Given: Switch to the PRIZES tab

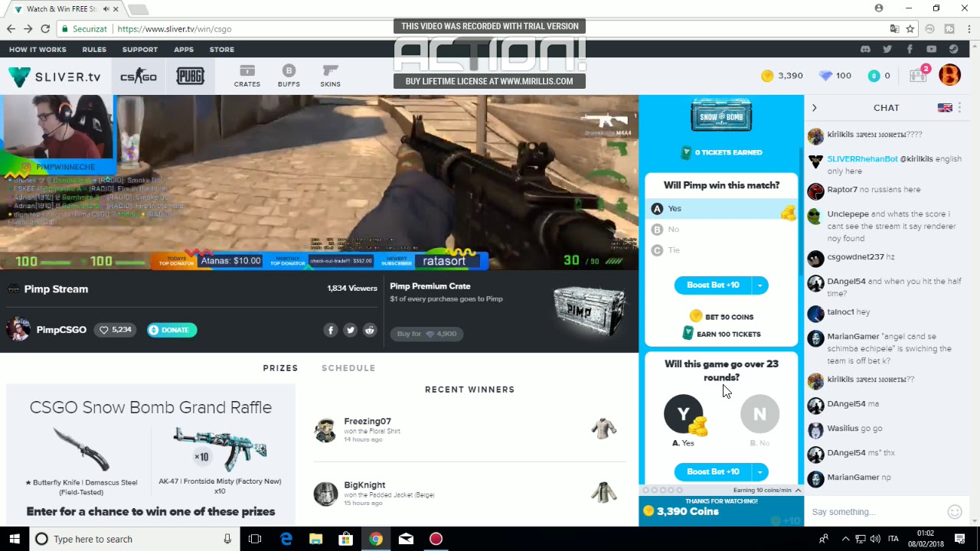Looking at the screenshot, I should tap(280, 368).
